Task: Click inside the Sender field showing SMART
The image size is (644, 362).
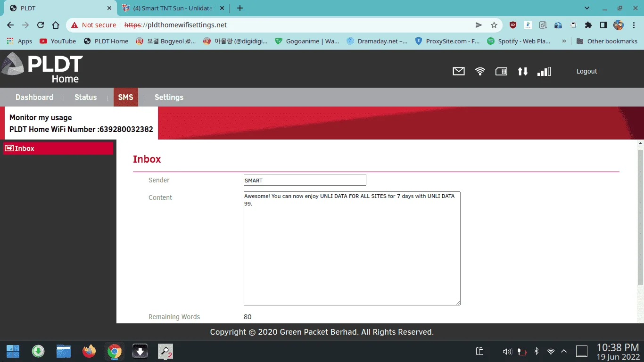Action: coord(305,180)
